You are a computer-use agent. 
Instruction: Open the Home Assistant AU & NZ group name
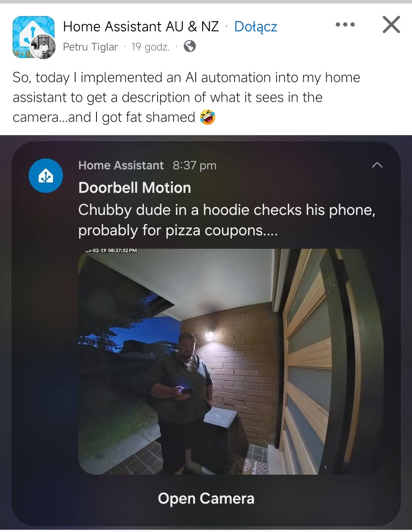click(x=141, y=26)
